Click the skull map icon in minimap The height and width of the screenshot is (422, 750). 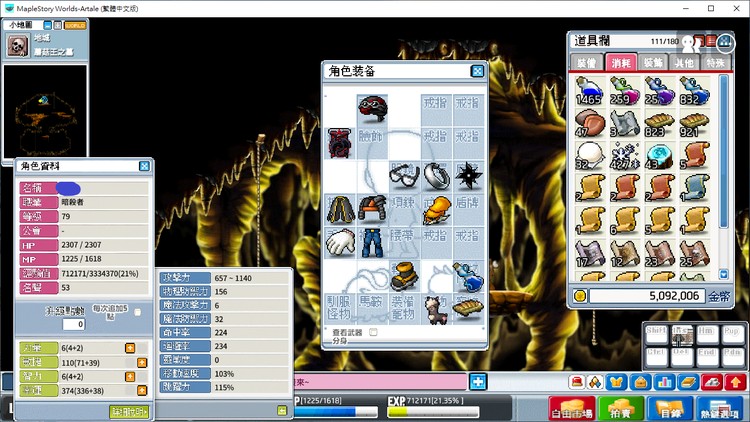pyautogui.click(x=18, y=45)
